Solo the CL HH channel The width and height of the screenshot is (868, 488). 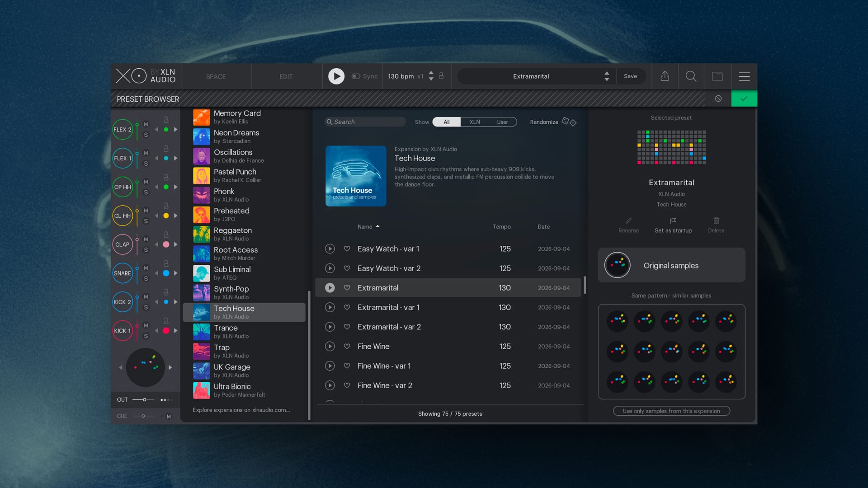146,221
